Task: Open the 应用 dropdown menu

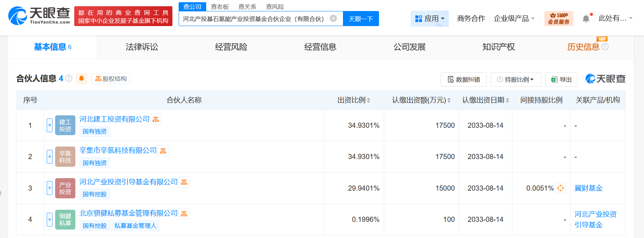Action: (429, 18)
